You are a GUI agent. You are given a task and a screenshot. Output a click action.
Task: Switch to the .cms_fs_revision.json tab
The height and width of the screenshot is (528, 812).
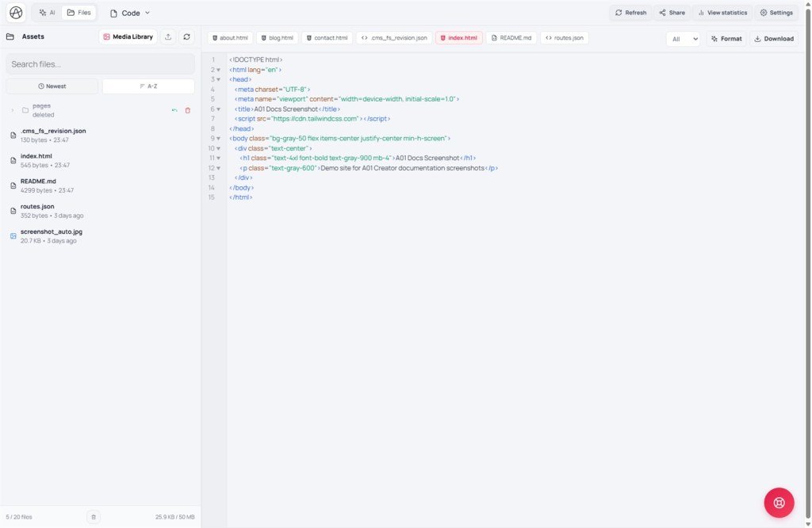(394, 38)
